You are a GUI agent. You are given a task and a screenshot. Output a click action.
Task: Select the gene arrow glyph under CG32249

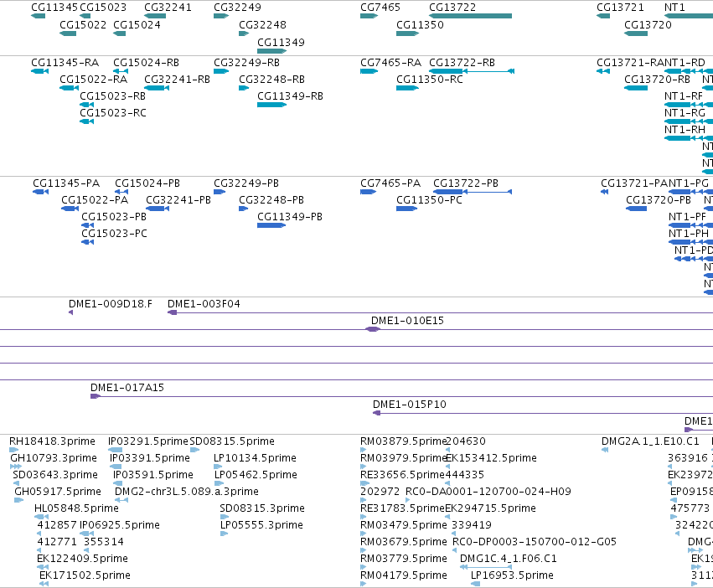tap(221, 16)
